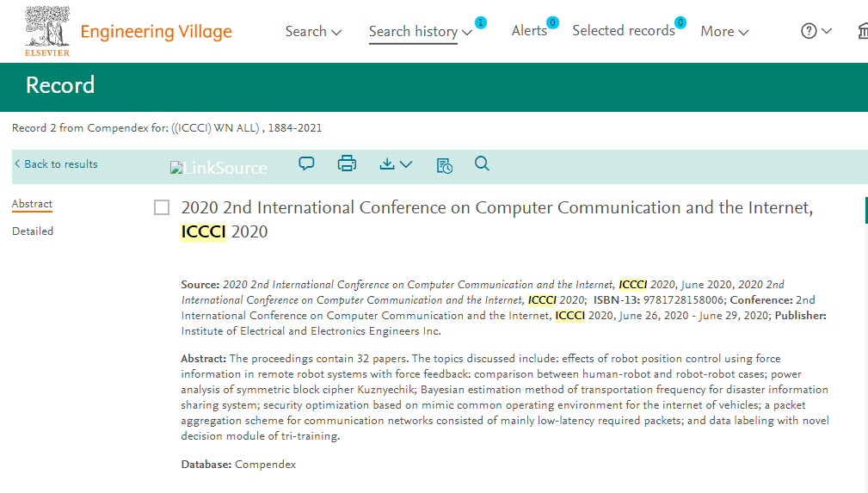
Task: Open the LinkSource full-text link
Action: point(219,167)
